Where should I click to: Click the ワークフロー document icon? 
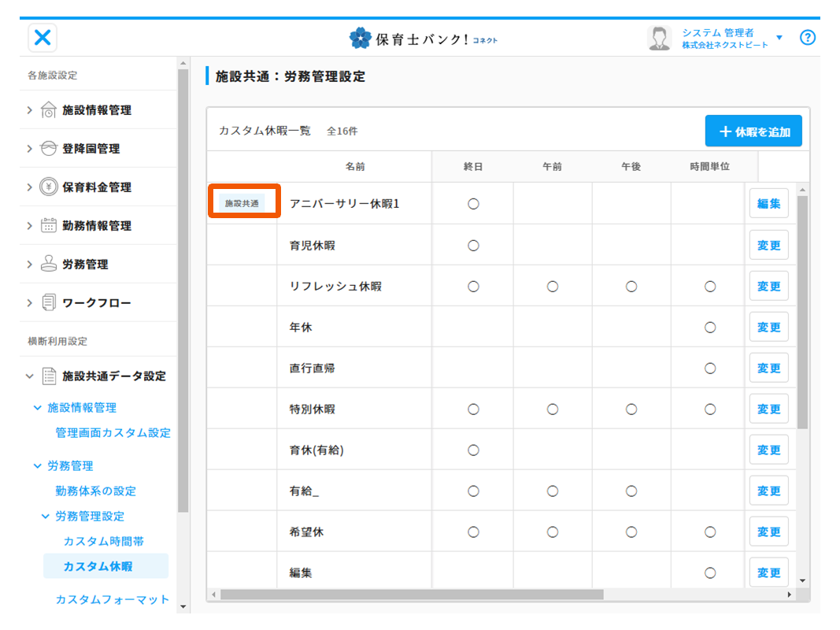(x=49, y=303)
